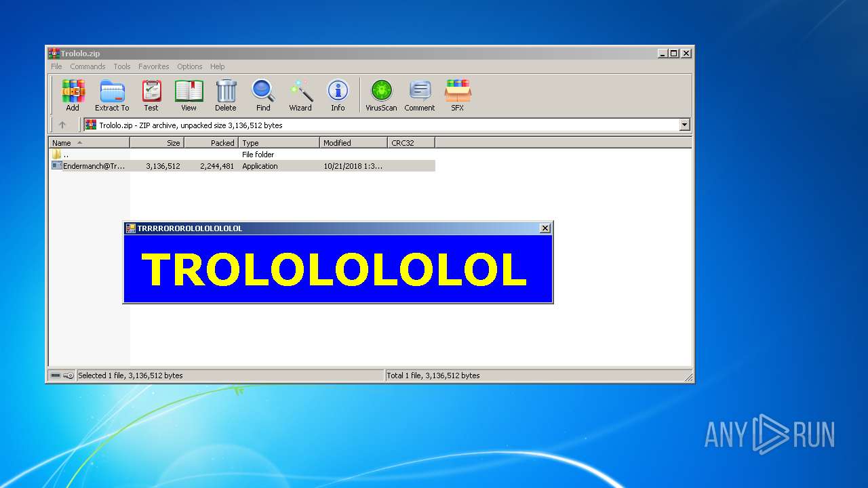Sort by Name column header
The height and width of the screenshot is (488, 868).
(x=89, y=143)
